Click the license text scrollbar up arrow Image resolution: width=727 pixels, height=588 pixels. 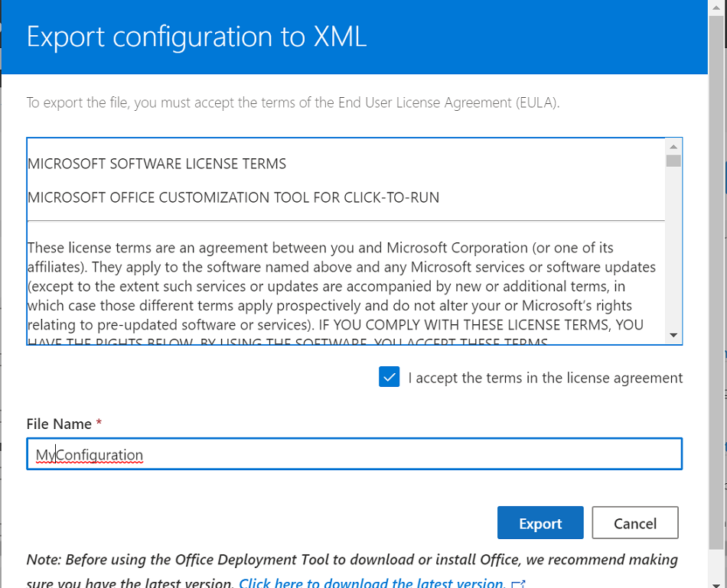point(673,147)
